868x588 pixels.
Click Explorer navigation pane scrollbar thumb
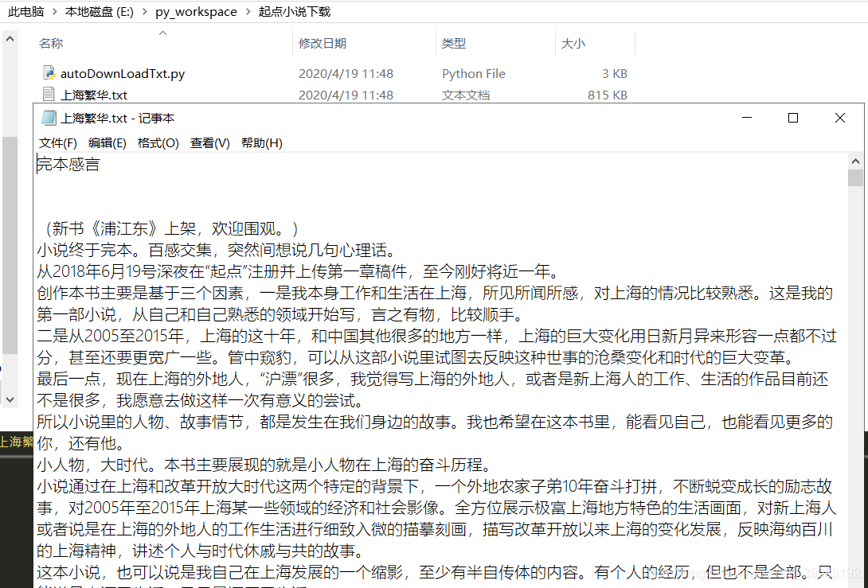tap(10, 245)
